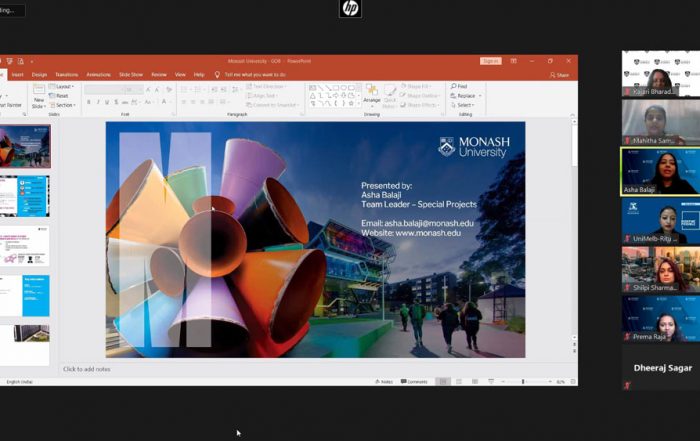Open the font name combo box
The height and width of the screenshot is (441, 700).
pyautogui.click(x=104, y=90)
